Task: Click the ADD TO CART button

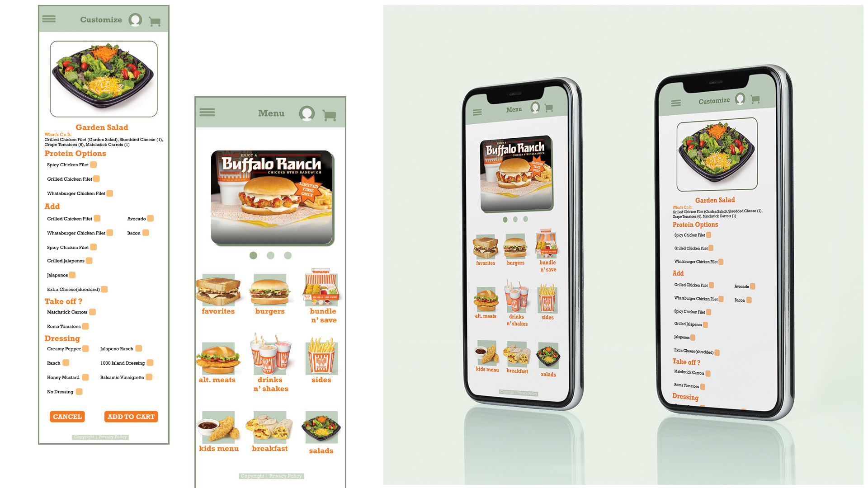Action: point(131,416)
